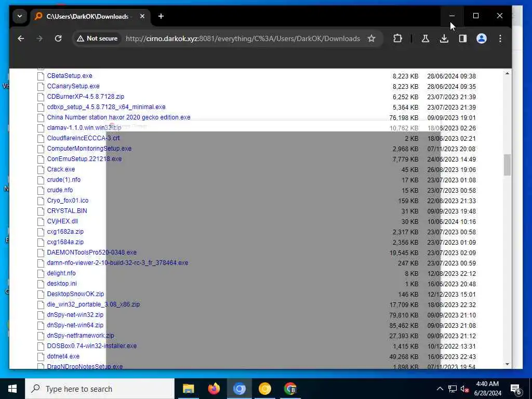
Task: Click scrollbar down arrow
Action: click(x=507, y=364)
